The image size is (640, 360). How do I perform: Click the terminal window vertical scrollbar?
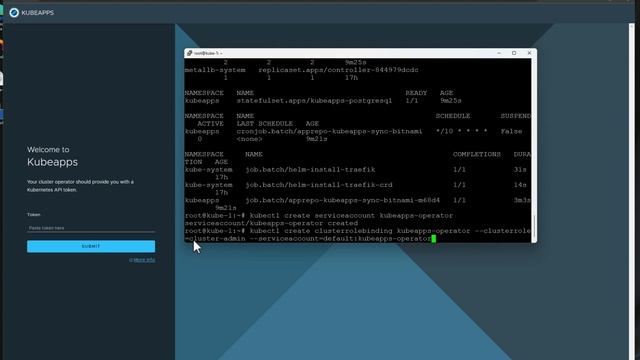click(534, 150)
